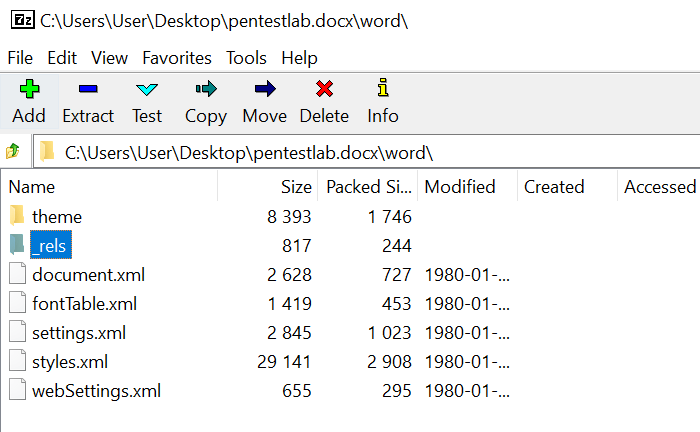Viewport: 700px width, 432px height.
Task: Sort by the Packed Size column header
Action: (x=367, y=187)
